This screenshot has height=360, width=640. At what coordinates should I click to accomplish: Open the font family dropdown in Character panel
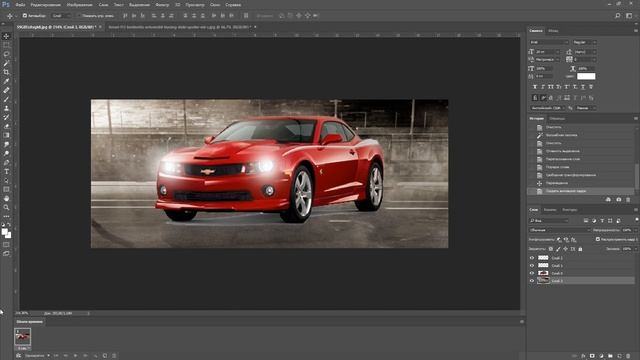point(549,42)
